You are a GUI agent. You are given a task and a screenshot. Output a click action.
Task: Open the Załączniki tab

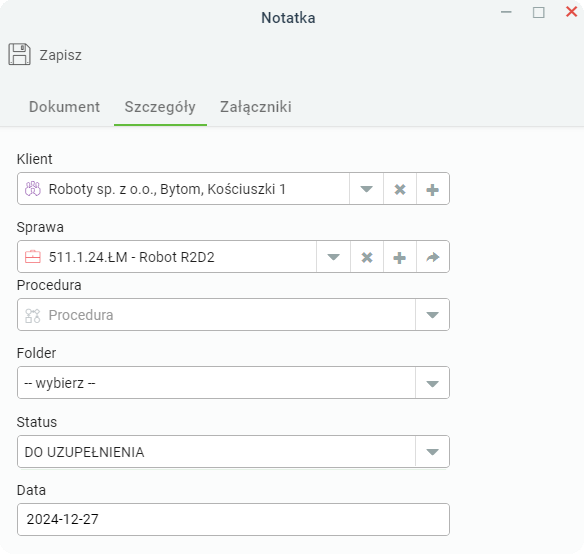[x=256, y=107]
